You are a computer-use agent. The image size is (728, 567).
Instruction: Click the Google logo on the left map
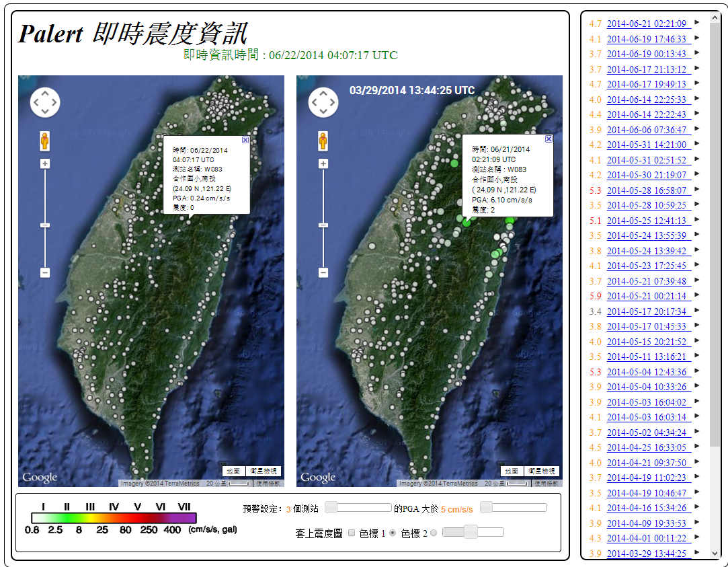tap(39, 477)
